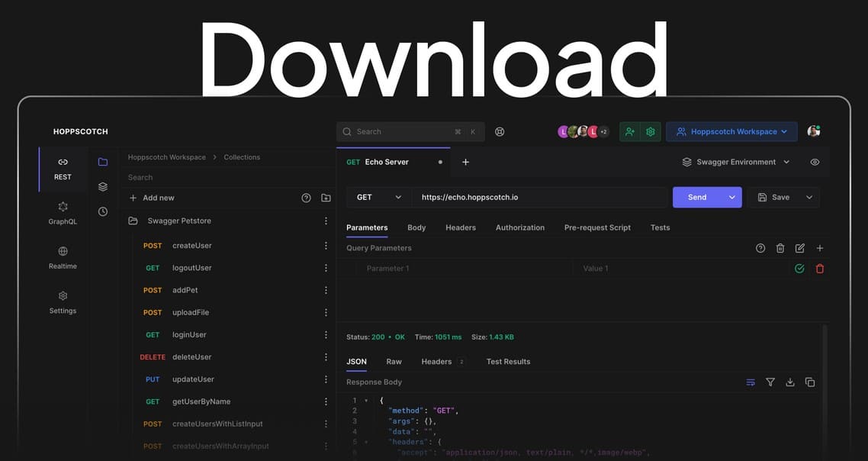Image resolution: width=868 pixels, height=461 pixels.
Task: Open the GET method dropdown
Action: pos(378,198)
